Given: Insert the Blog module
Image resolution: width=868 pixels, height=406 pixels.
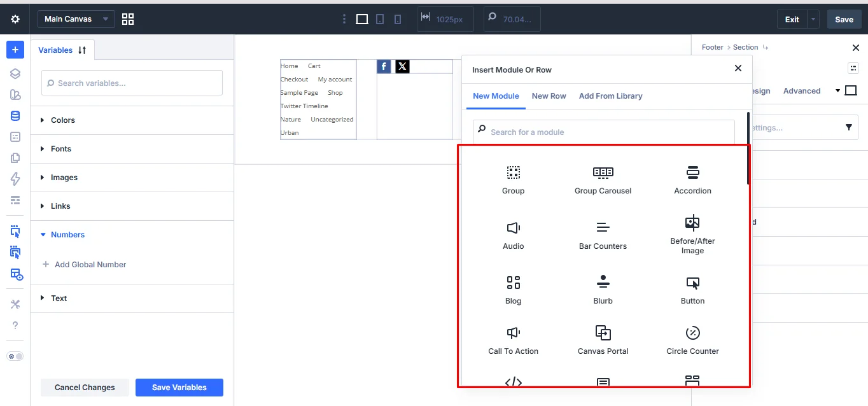Looking at the screenshot, I should [514, 290].
